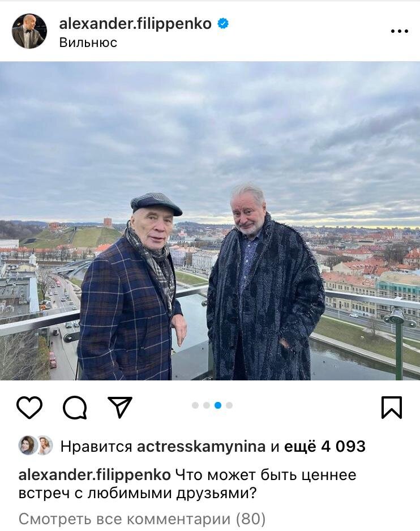
Task: Open comments via speech bubble icon
Action: (75, 408)
